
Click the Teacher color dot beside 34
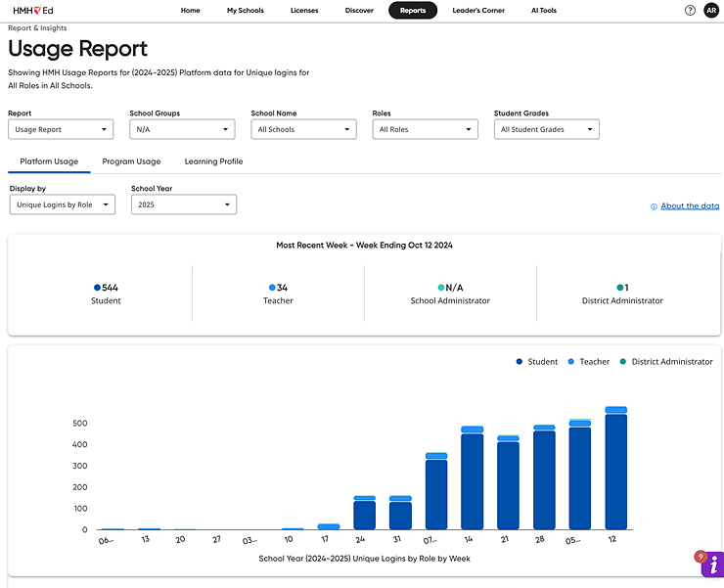pyautogui.click(x=272, y=288)
